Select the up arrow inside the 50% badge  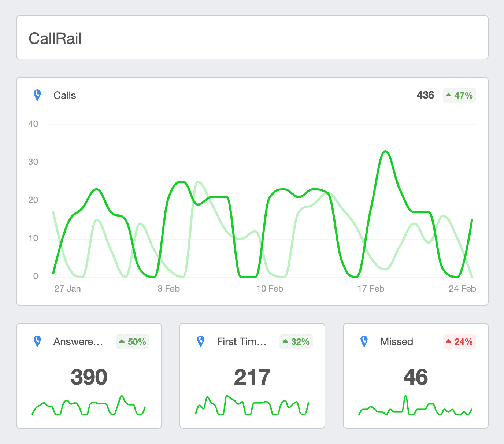tap(122, 341)
